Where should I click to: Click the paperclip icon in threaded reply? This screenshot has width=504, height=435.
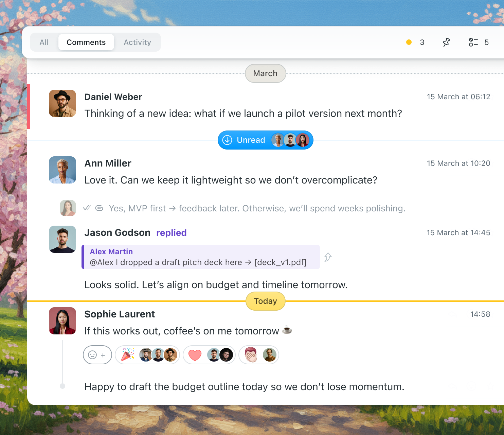pos(99,208)
